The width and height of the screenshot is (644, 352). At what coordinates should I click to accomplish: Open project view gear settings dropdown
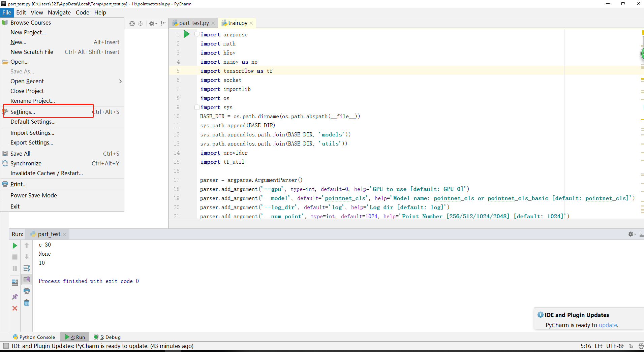coord(153,24)
